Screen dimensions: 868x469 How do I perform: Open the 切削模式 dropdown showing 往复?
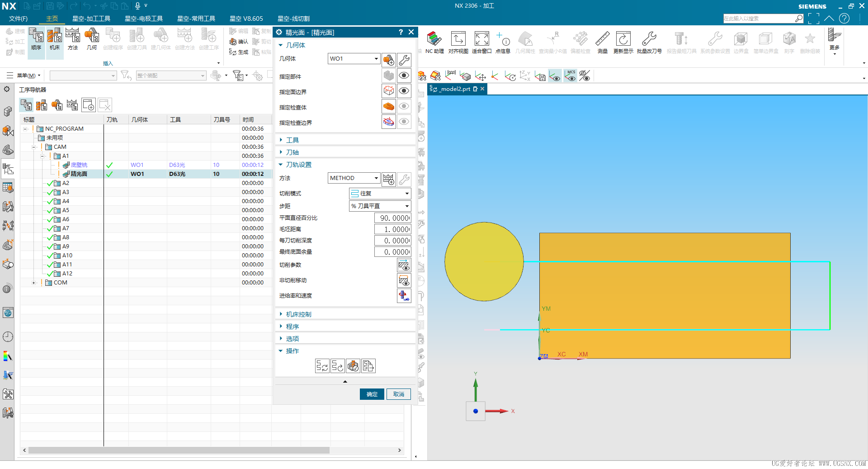click(x=380, y=194)
